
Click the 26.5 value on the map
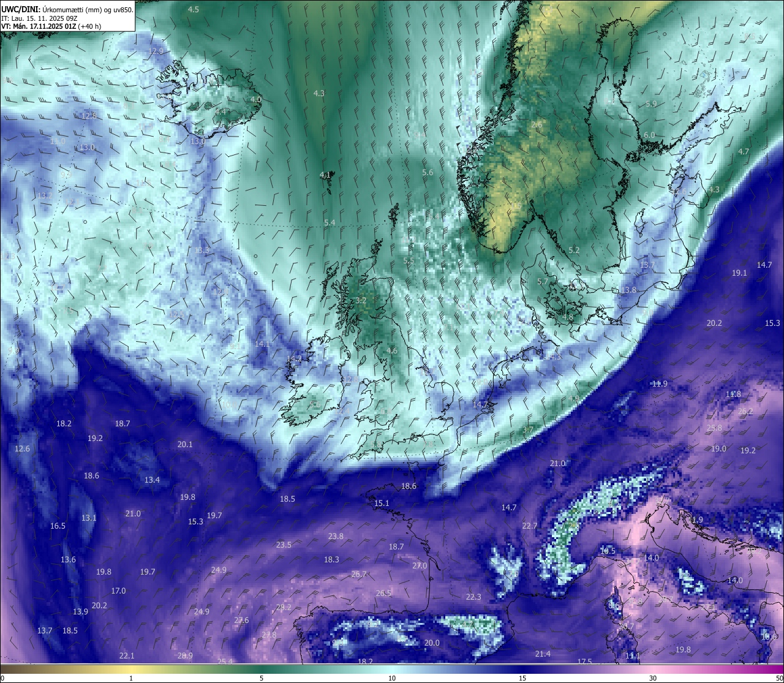pyautogui.click(x=383, y=593)
